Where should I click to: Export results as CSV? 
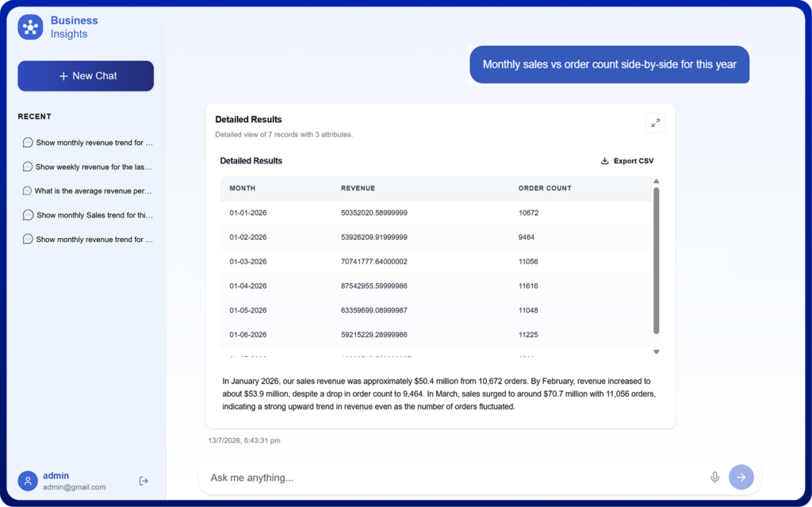(627, 161)
